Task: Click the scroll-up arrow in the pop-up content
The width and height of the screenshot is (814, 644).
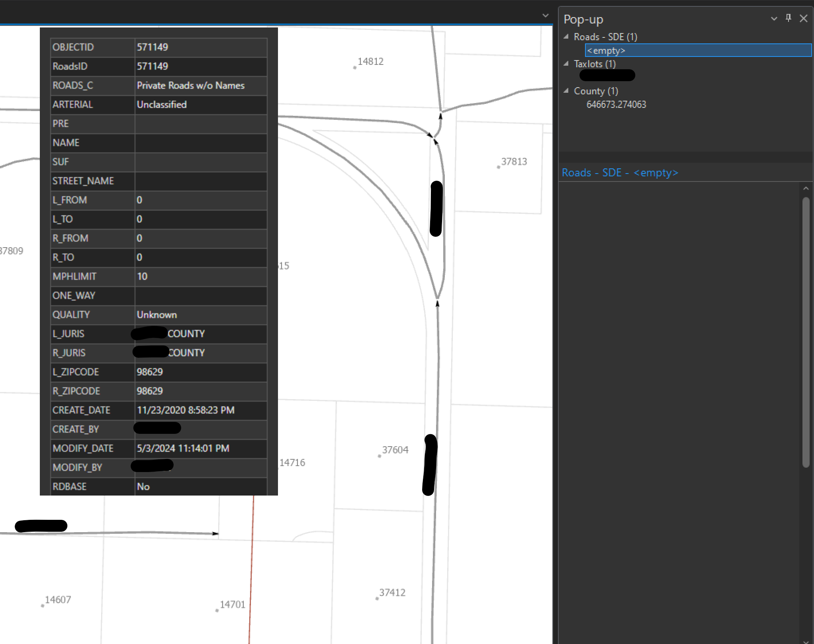Action: pyautogui.click(x=807, y=188)
